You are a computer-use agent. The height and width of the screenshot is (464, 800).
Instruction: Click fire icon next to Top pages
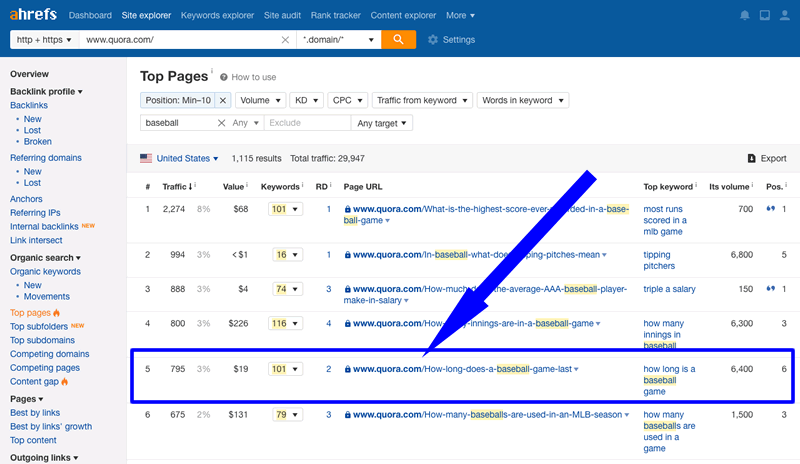[x=57, y=312]
